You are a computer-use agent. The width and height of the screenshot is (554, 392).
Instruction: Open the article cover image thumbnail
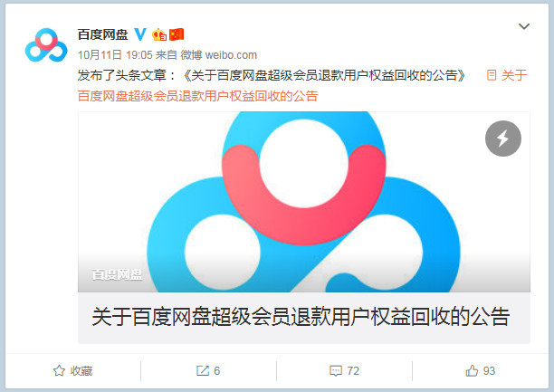304,202
